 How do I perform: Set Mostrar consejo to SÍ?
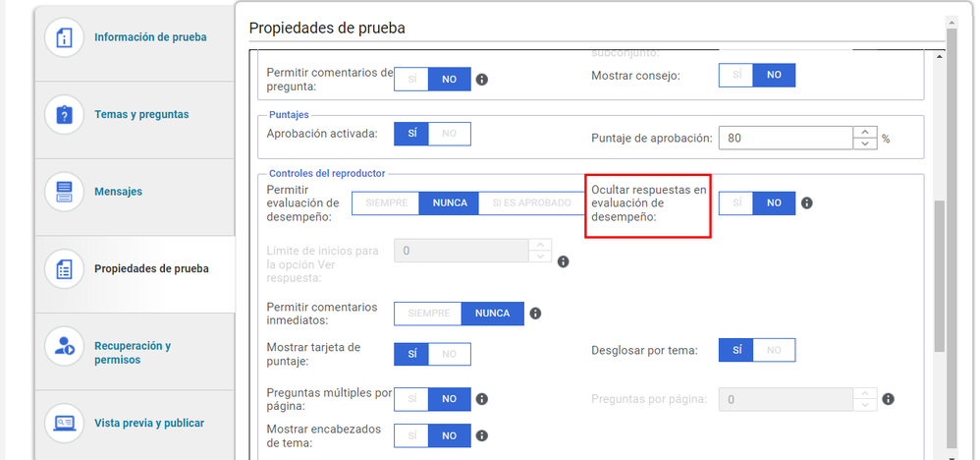pyautogui.click(x=736, y=75)
